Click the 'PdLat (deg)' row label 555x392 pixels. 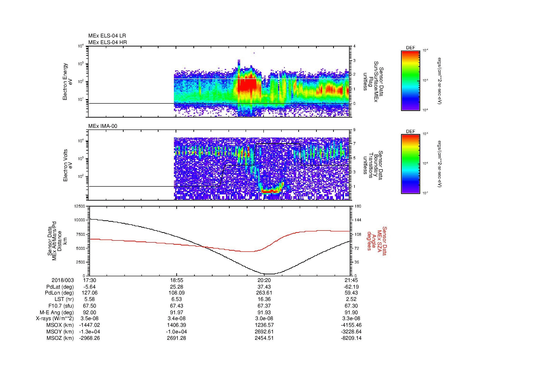click(x=60, y=287)
